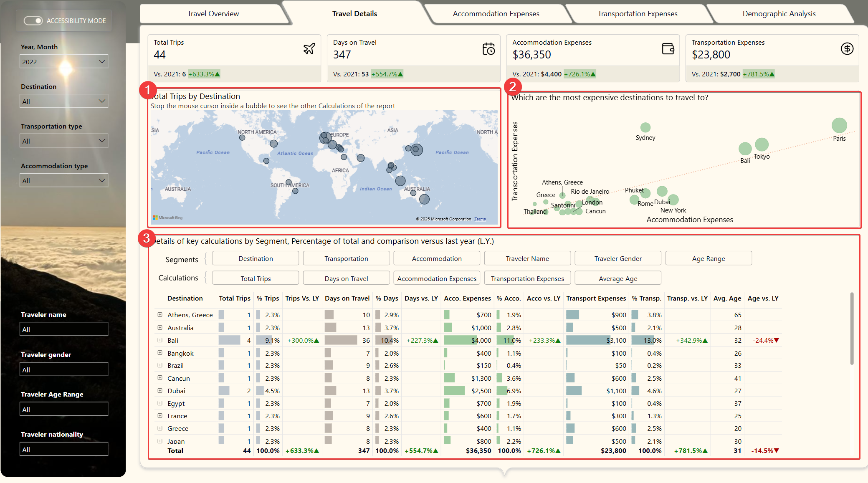Screen dimensions: 868x483
Task: Sort by the Transport Expenses column header
Action: pos(596,298)
